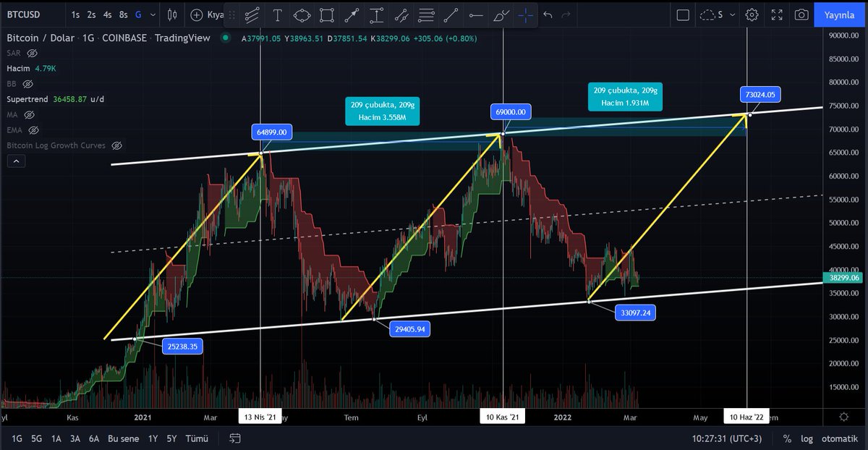The image size is (868, 450).
Task: Click the Hacim volume indicator legend label
Action: tap(19, 69)
